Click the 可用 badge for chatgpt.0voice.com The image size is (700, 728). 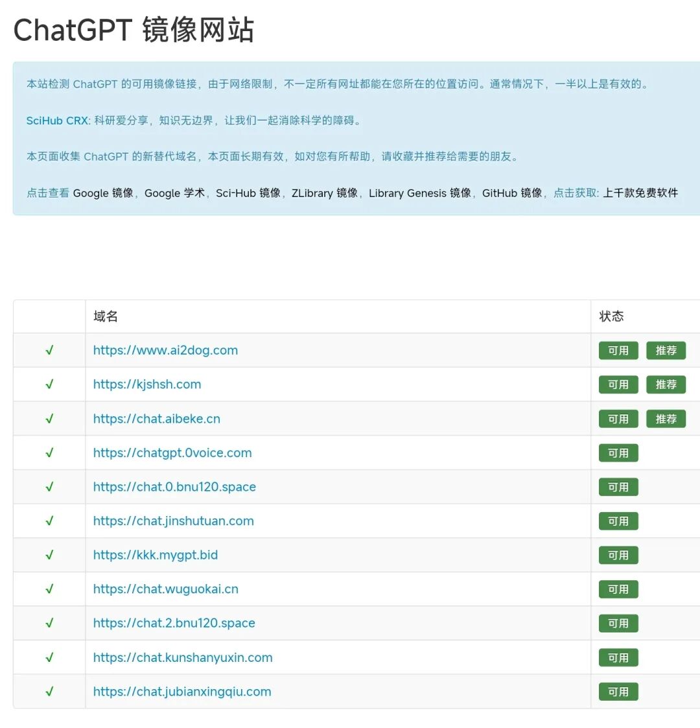pos(618,453)
